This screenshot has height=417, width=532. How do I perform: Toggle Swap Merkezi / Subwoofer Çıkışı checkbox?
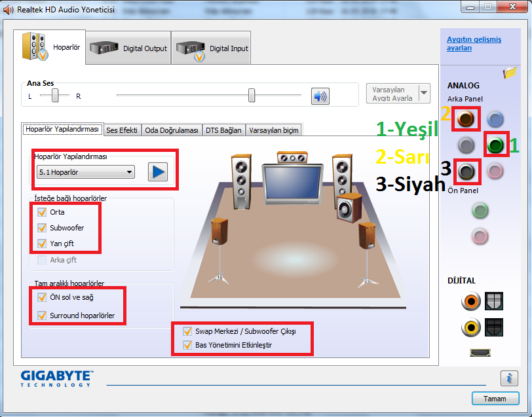pos(187,331)
